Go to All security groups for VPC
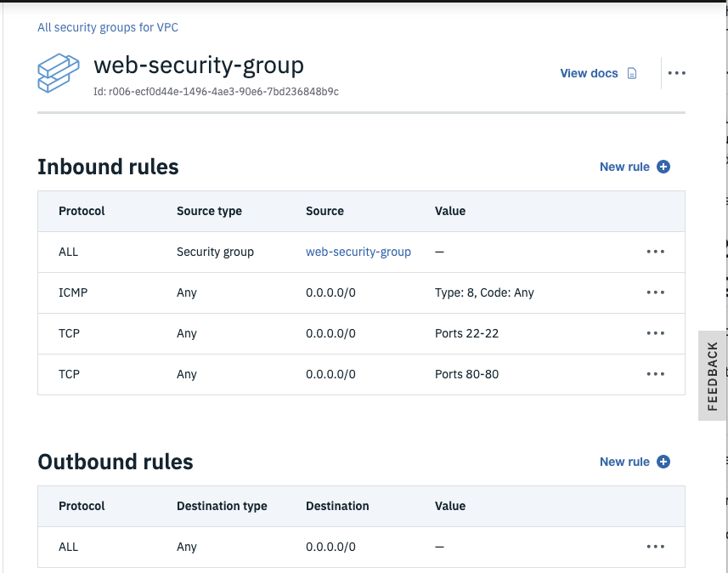 pos(108,27)
